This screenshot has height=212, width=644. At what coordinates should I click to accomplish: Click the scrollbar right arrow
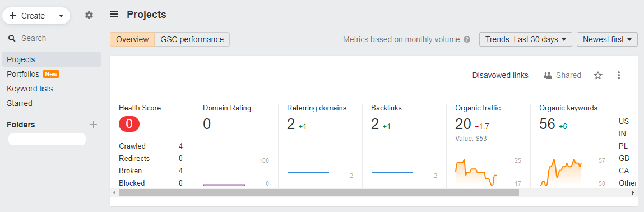[633, 192]
